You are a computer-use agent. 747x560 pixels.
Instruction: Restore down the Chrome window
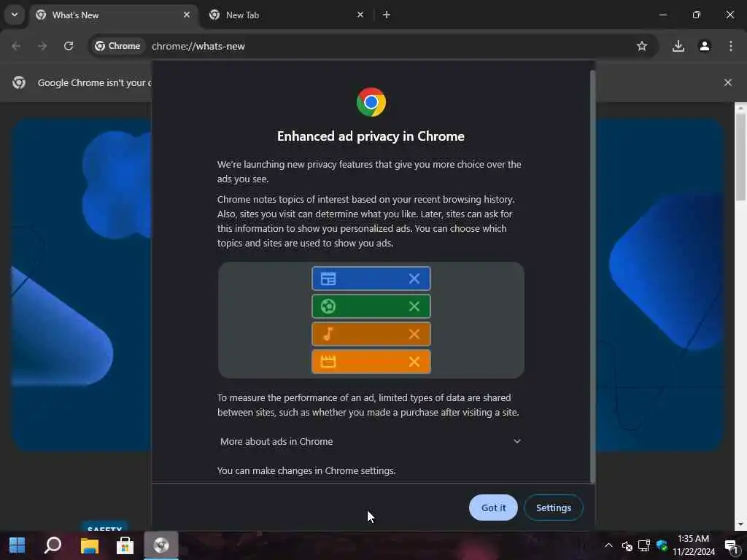coord(696,15)
